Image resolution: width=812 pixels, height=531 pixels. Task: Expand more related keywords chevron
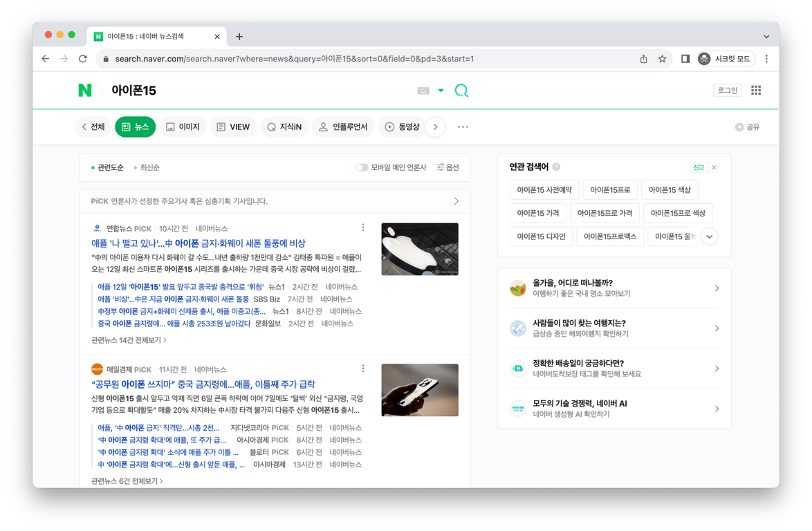tap(710, 236)
